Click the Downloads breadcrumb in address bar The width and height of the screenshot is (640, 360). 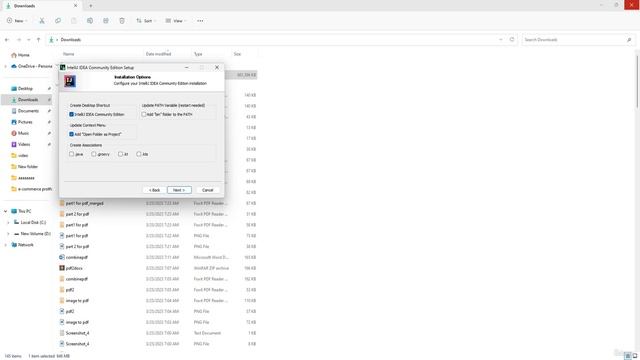(x=71, y=40)
